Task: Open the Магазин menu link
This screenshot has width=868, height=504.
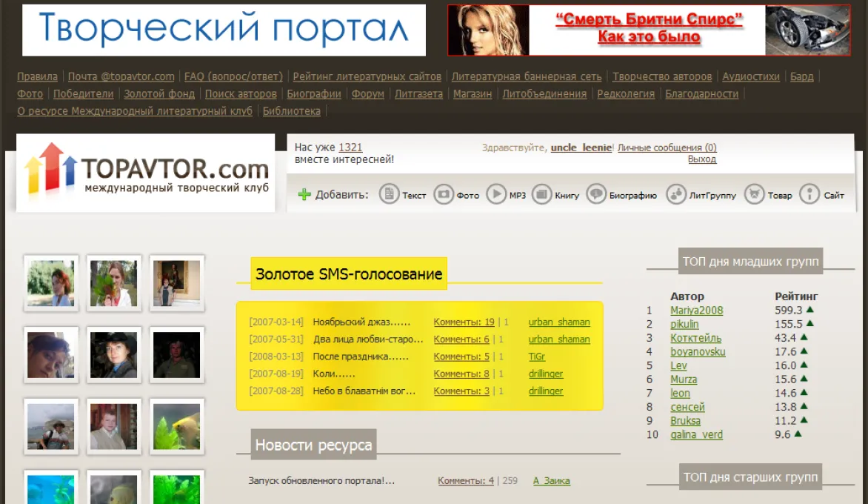Action: (473, 93)
